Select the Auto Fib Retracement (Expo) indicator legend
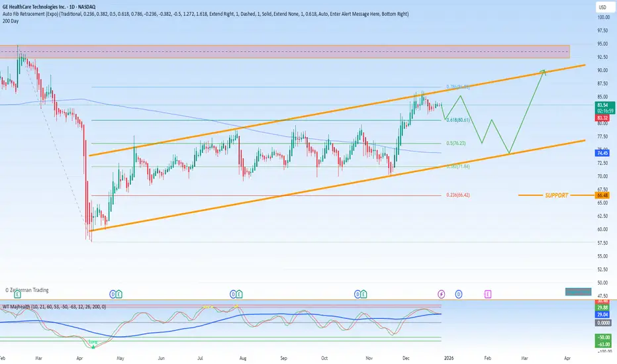The width and height of the screenshot is (617, 364). pyautogui.click(x=205, y=14)
